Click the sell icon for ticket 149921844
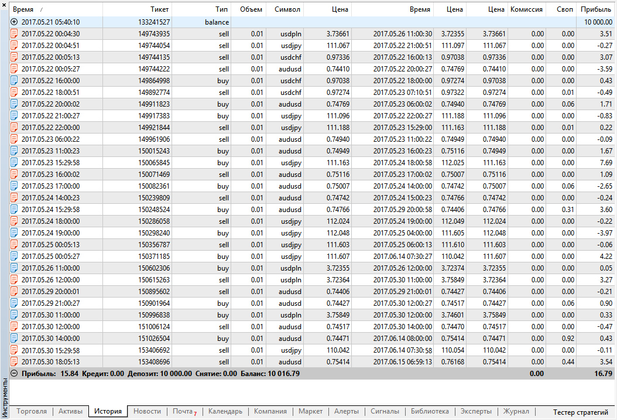The image size is (617, 420). click(14, 128)
